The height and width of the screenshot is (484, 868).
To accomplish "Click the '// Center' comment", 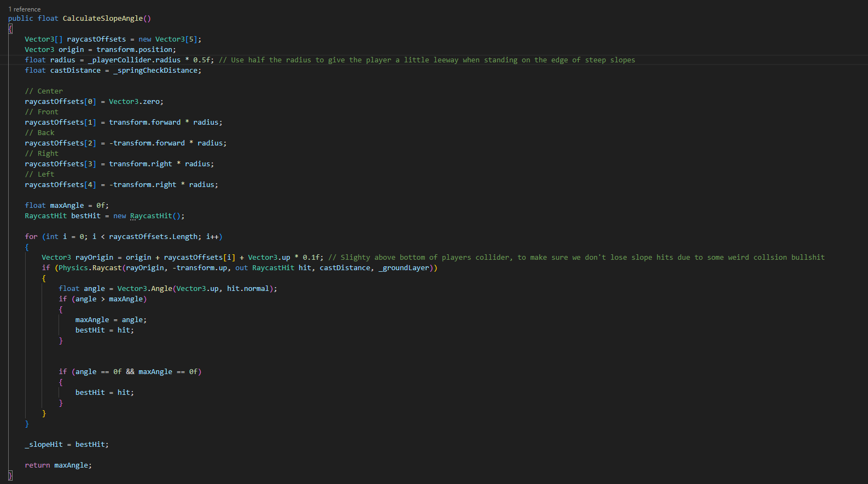I will pyautogui.click(x=44, y=91).
